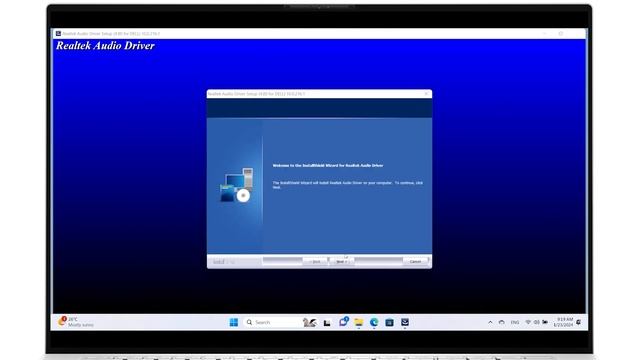Open the weather widget on taskbar
The width and height of the screenshot is (640, 360).
point(76,322)
